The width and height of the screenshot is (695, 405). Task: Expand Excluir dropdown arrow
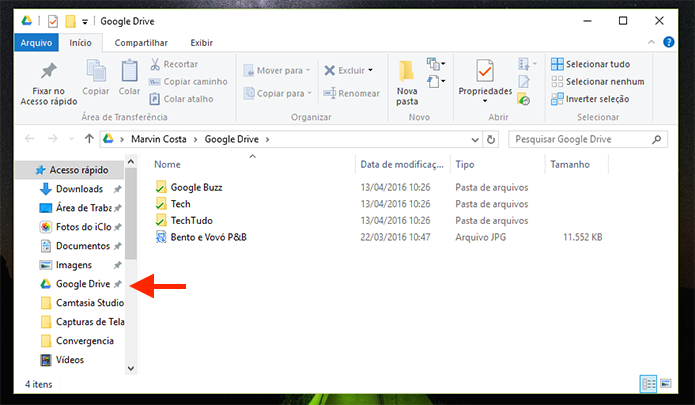pos(371,70)
